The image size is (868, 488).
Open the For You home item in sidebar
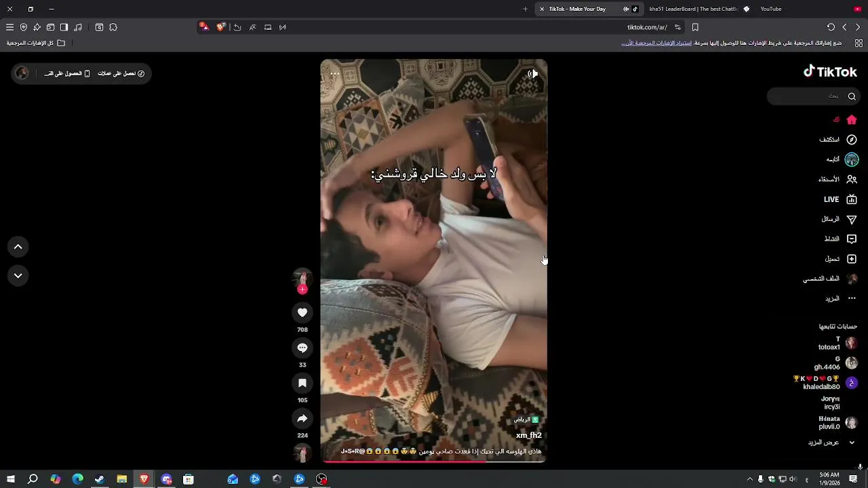pos(844,120)
